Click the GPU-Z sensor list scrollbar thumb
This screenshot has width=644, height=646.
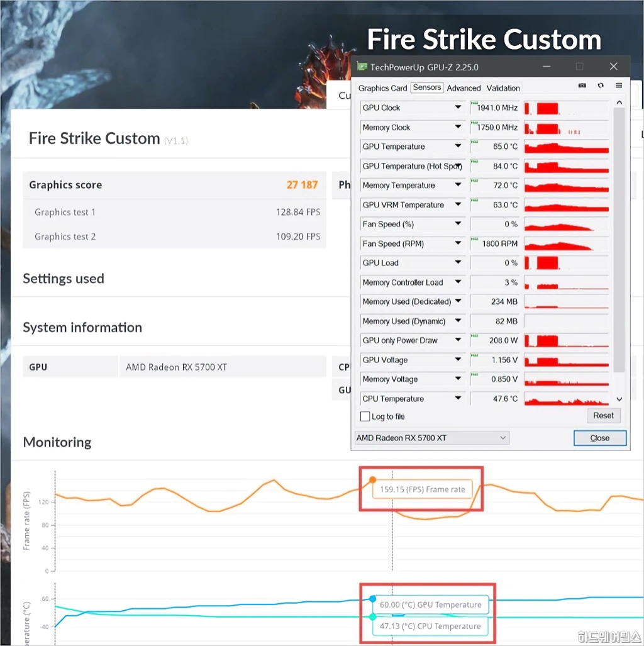(x=619, y=240)
